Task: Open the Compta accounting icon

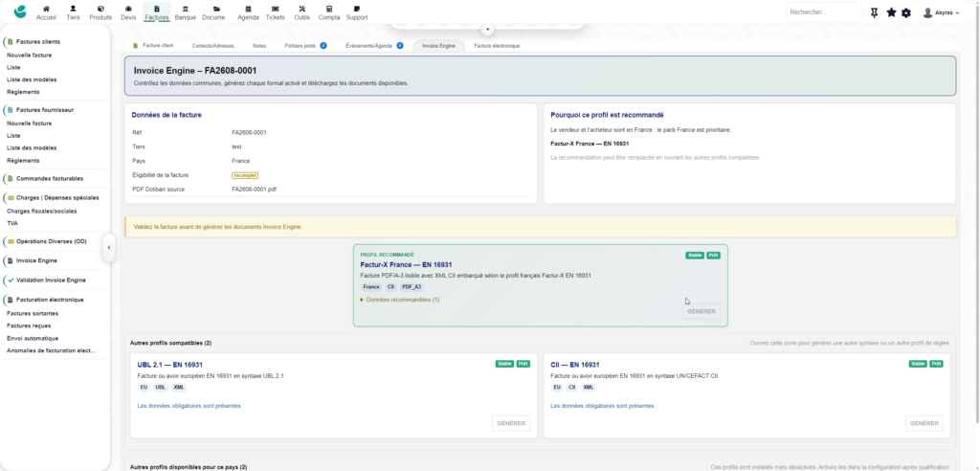Action: tap(329, 10)
